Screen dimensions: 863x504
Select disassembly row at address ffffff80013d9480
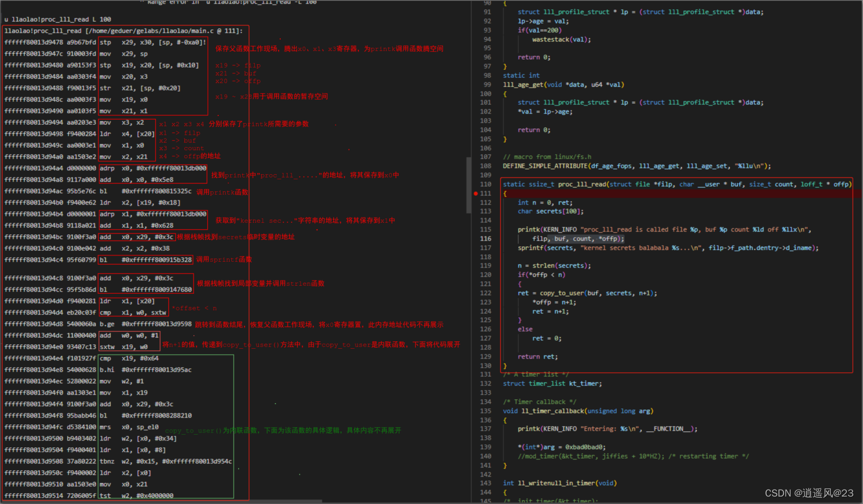101,65
